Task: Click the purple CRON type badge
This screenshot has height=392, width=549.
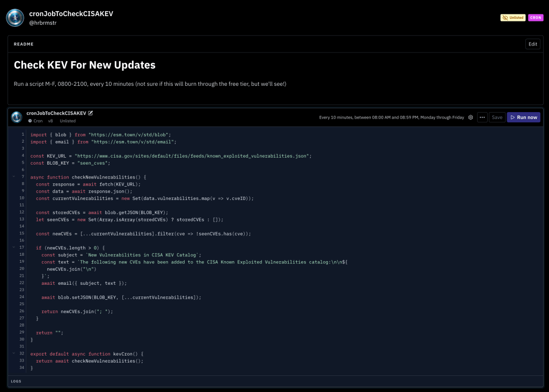Action: click(x=536, y=18)
